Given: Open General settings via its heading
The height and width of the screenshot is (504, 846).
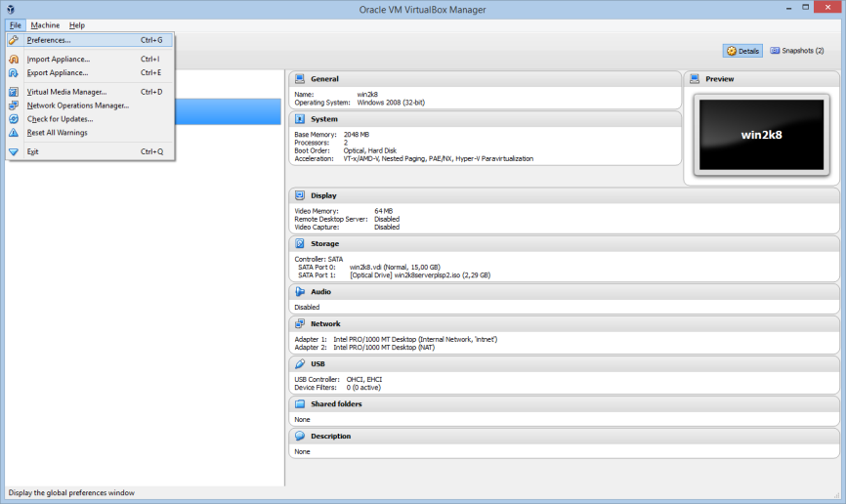Looking at the screenshot, I should click(324, 79).
